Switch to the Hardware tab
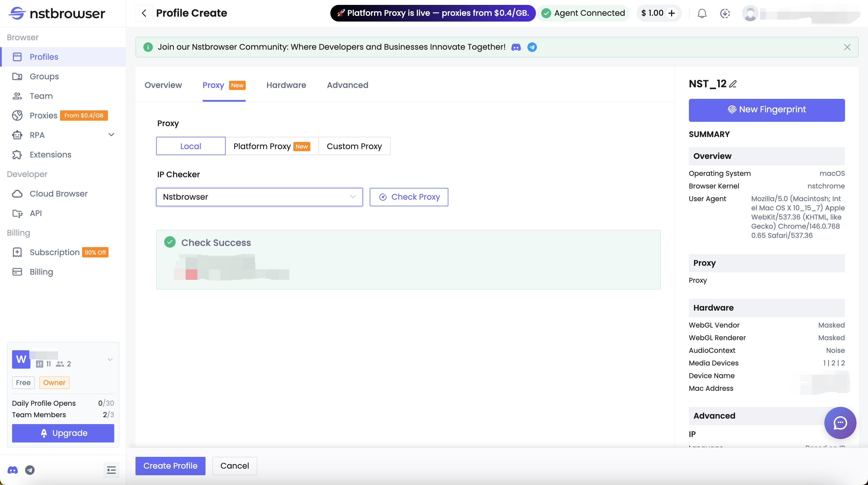Image resolution: width=868 pixels, height=485 pixels. 286,85
